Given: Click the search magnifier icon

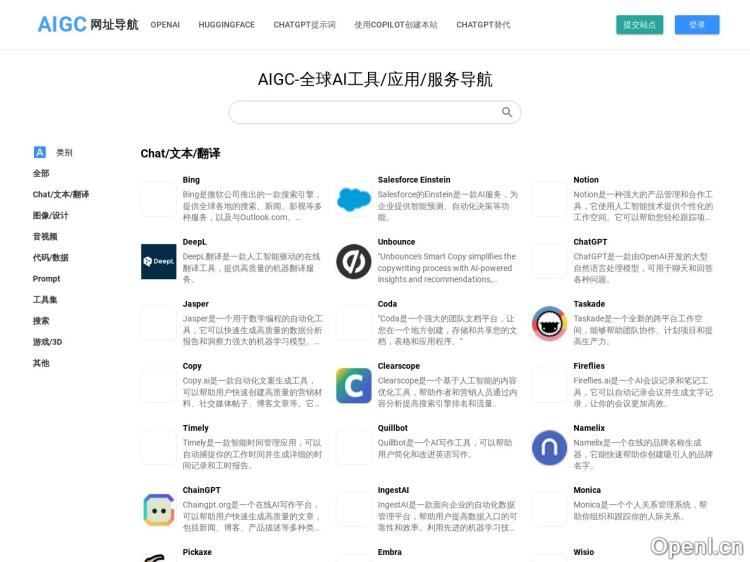Looking at the screenshot, I should 507,112.
